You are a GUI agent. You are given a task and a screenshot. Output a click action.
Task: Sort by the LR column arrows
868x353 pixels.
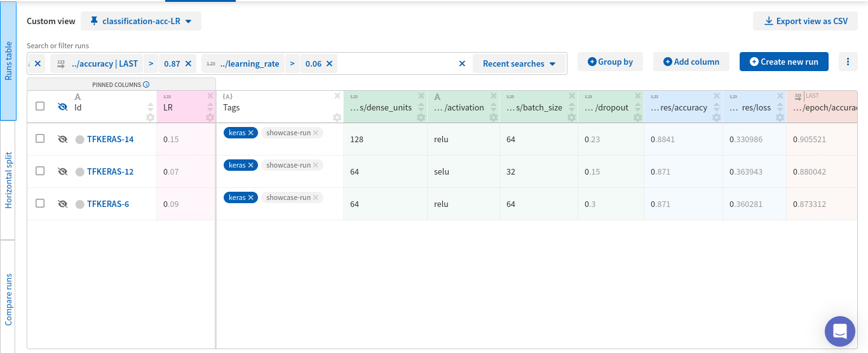pyautogui.click(x=210, y=107)
